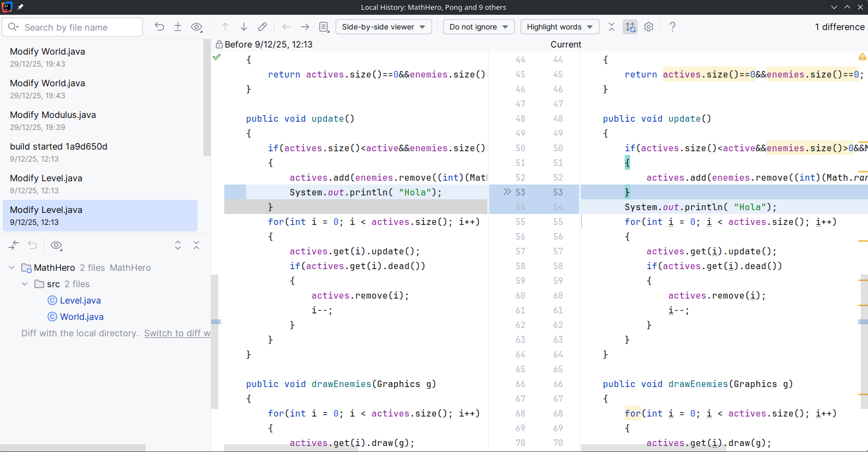Click the Revert selected revision icon

[159, 27]
